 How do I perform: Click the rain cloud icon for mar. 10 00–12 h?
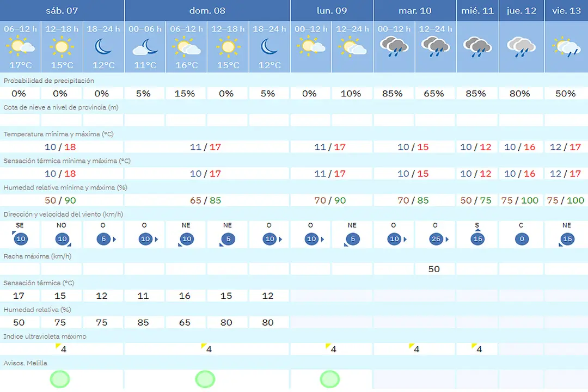click(394, 47)
